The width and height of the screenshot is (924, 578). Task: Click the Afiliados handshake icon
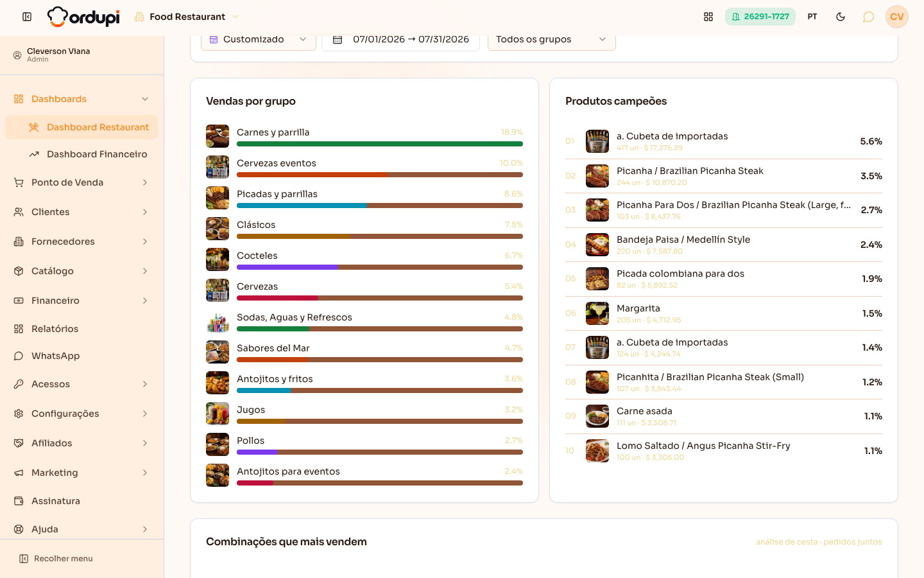pyautogui.click(x=19, y=443)
